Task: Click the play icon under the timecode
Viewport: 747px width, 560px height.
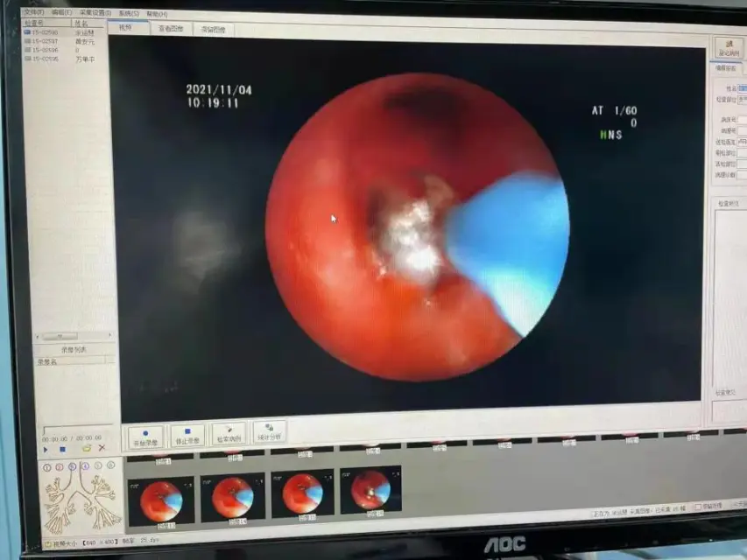Action: (46, 449)
